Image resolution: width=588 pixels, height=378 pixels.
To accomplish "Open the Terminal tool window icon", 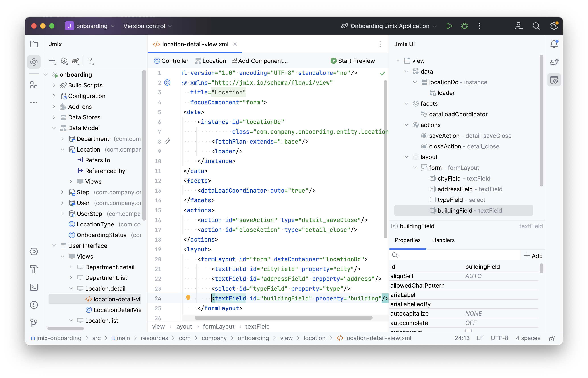I will [x=34, y=287].
